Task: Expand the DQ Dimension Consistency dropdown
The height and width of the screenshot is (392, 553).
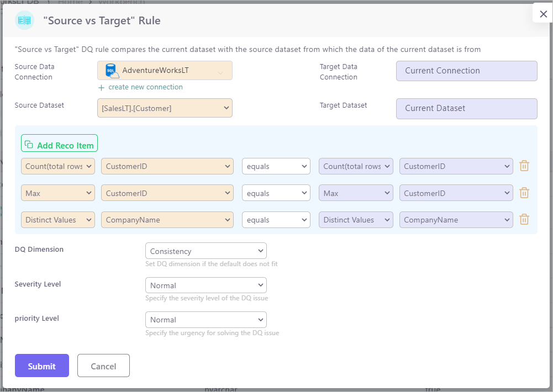Action: point(206,251)
